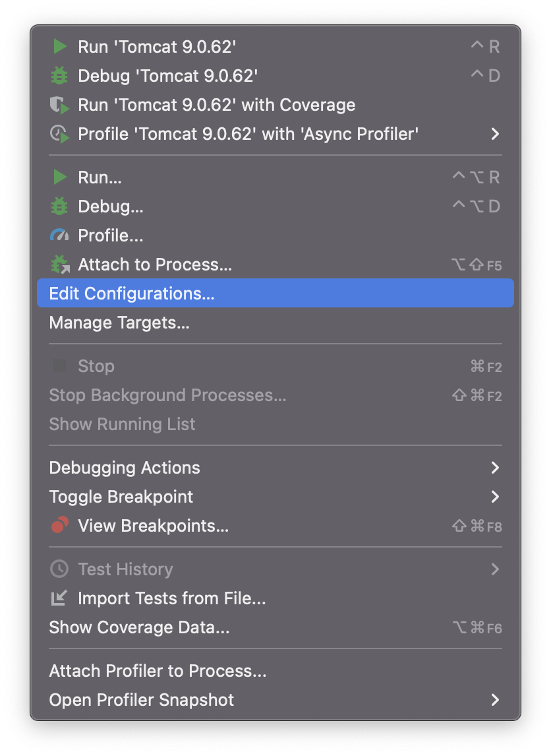The width and height of the screenshot is (551, 756).
Task: Click the Run with Coverage shield icon
Action: point(60,105)
